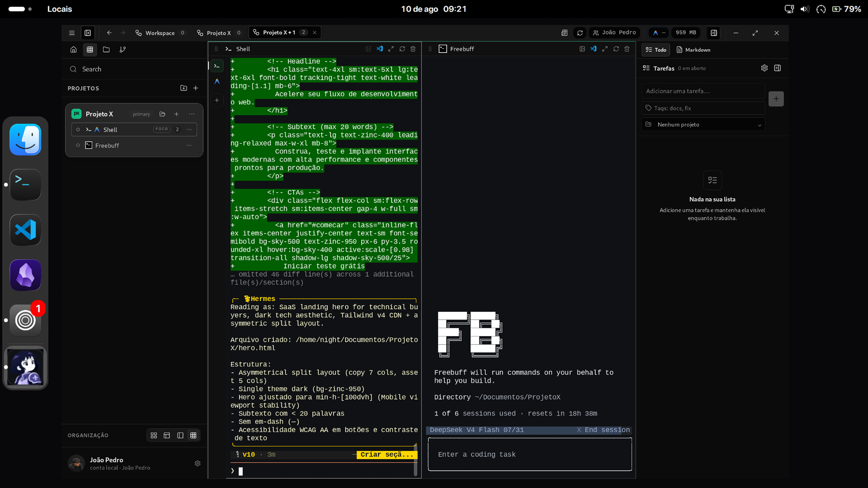
Task: Open Shell pane in VS Code
Action: (x=380, y=49)
